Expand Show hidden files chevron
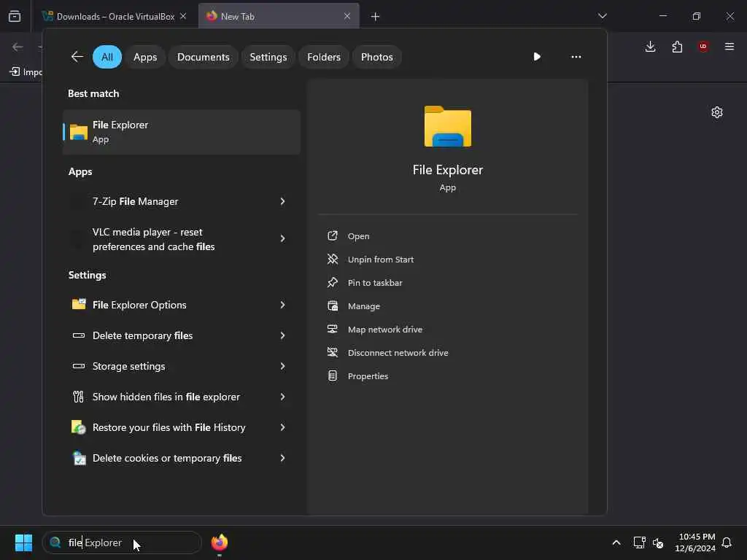This screenshot has width=747, height=560. (282, 397)
